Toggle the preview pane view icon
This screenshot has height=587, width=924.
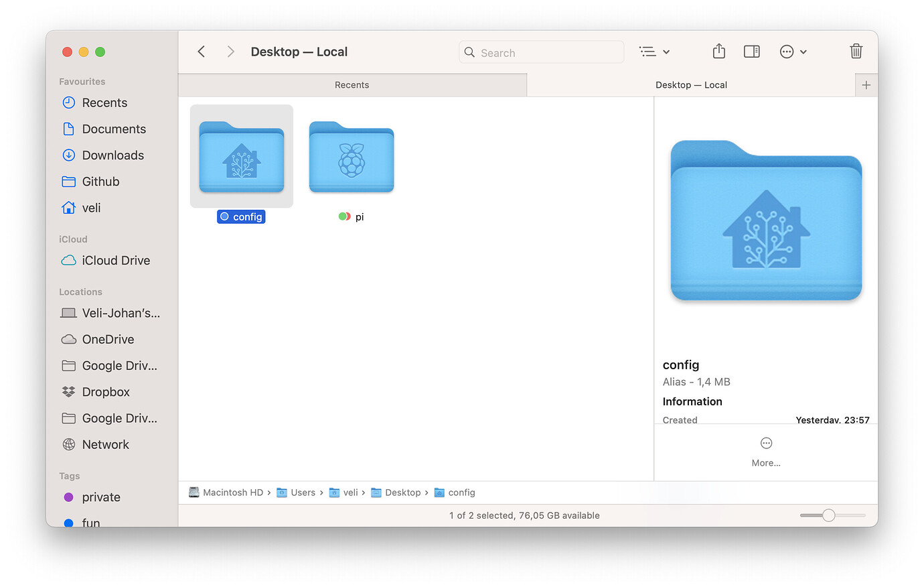[751, 51]
